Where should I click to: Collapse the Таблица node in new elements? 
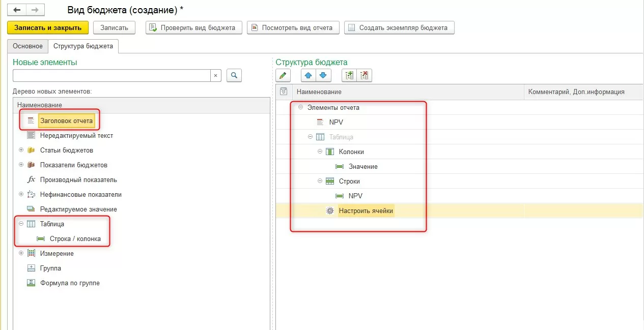(x=21, y=224)
